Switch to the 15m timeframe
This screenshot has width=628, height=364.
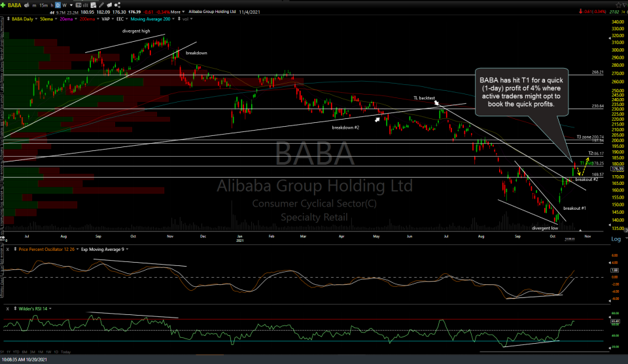point(43,6)
